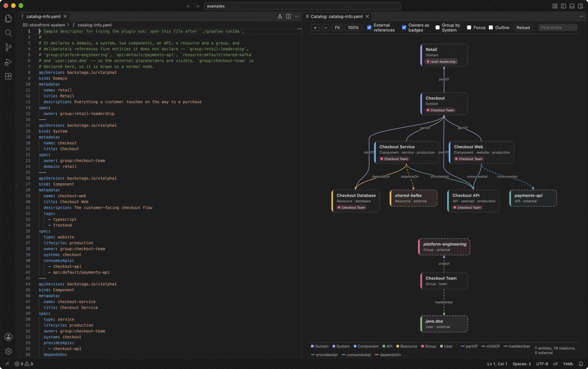588x369 pixels.
Task: Show errors and warnings count in status bar
Action: coord(24,364)
